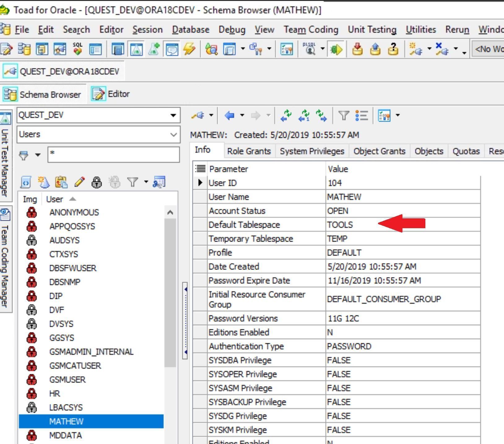Click the Parameter column header

pos(266,169)
